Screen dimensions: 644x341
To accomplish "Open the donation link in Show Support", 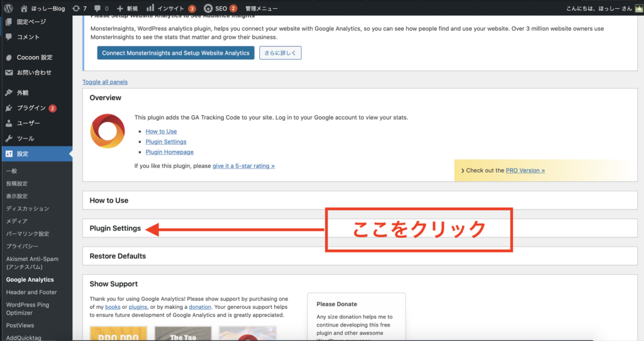I will pos(200,307).
